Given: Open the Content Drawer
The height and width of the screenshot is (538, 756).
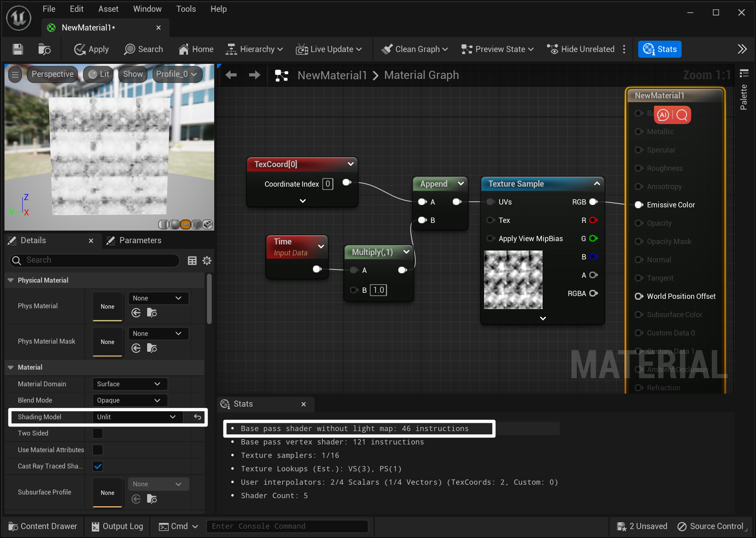Looking at the screenshot, I should pyautogui.click(x=43, y=526).
